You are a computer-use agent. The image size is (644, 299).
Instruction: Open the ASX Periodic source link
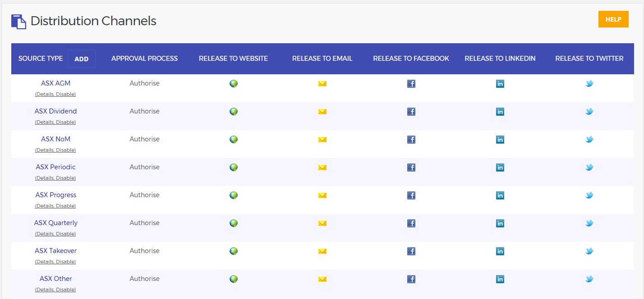click(x=55, y=167)
